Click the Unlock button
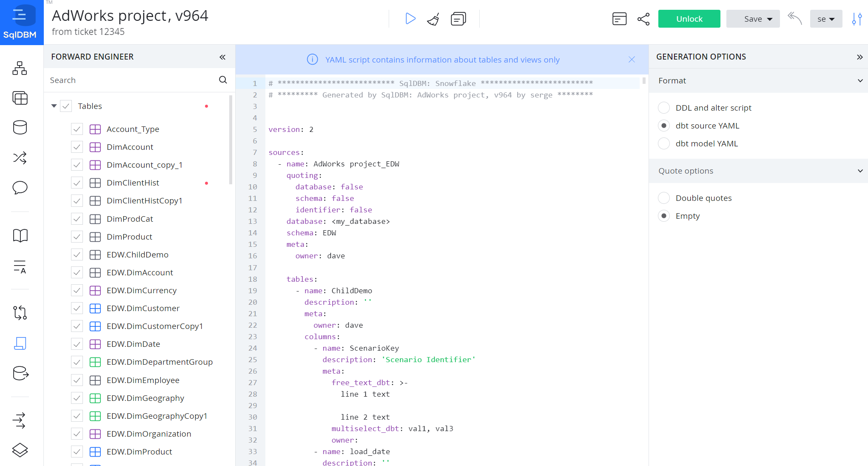The width and height of the screenshot is (868, 466). point(689,19)
